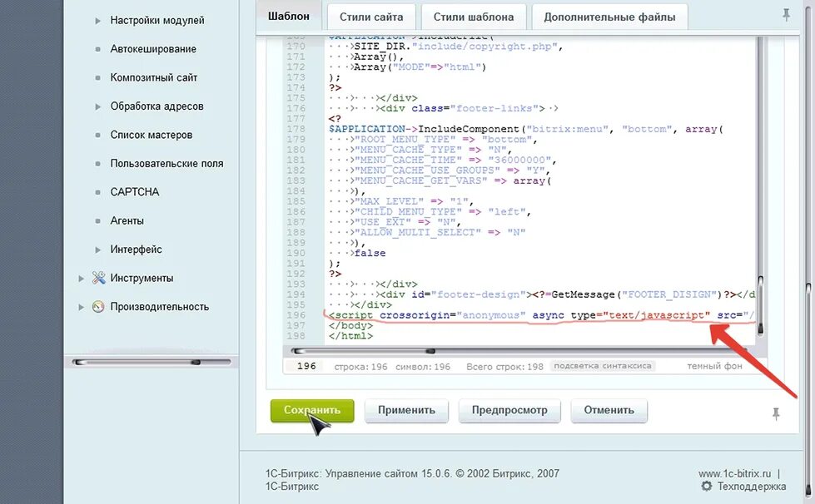Open Автокеширование in the sidebar
The width and height of the screenshot is (815, 504).
coord(153,49)
